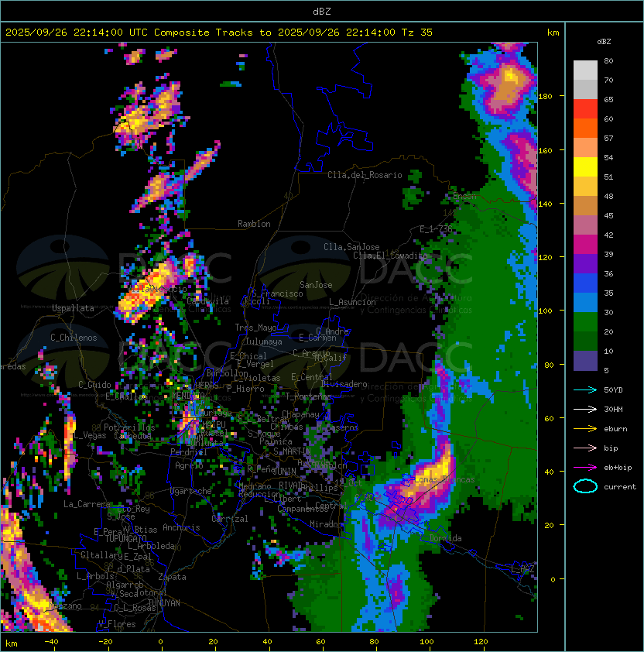This screenshot has height=652, width=644.
Task: Click the 'Clla.SanJose' place label
Action: pos(351,247)
